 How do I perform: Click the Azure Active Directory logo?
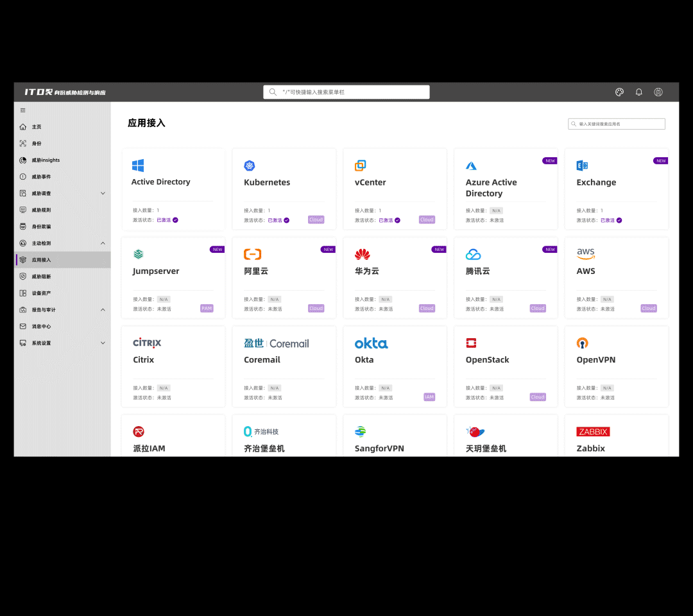471,166
